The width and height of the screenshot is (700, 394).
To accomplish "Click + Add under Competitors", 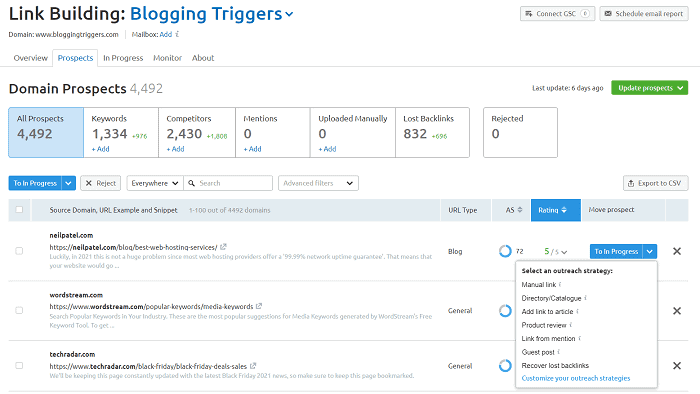I will (x=175, y=149).
